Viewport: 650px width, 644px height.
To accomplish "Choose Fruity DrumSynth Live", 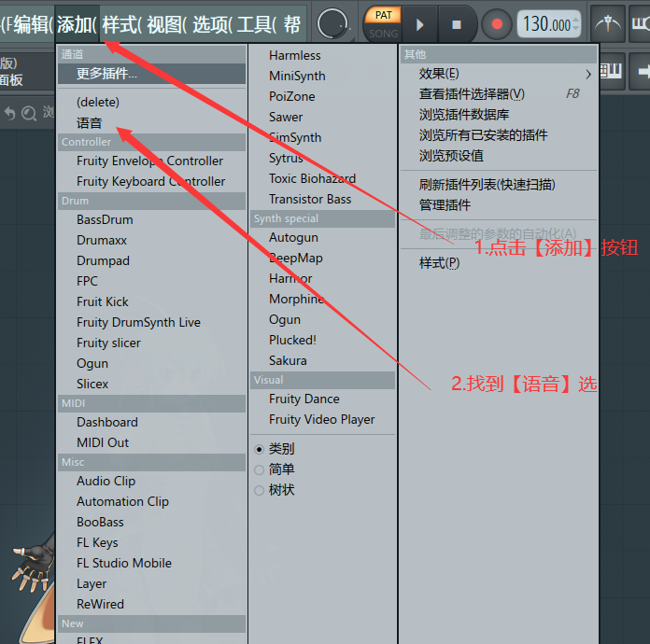I will coord(151,322).
